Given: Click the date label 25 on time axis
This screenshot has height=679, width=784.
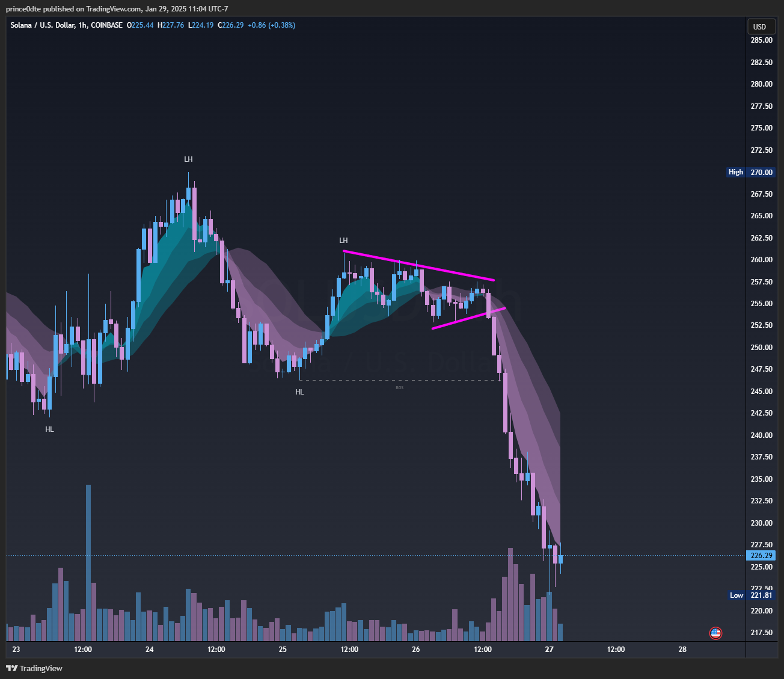Looking at the screenshot, I should [283, 650].
